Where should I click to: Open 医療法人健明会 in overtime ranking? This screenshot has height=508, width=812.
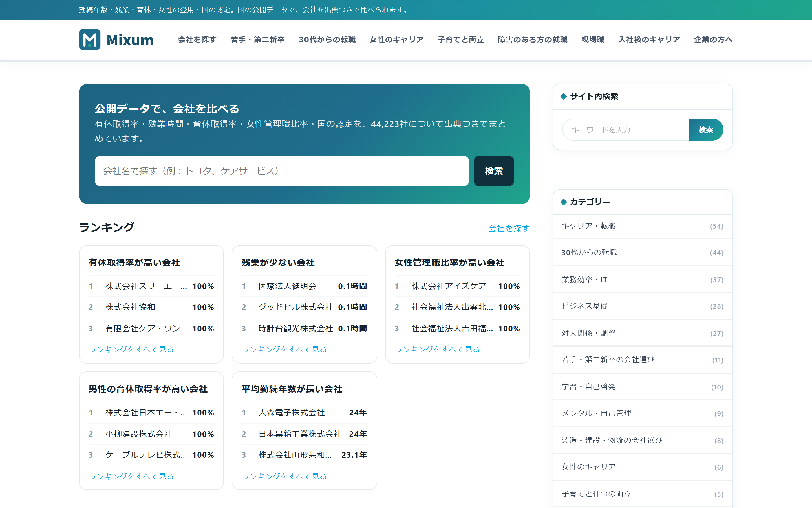[304, 286]
